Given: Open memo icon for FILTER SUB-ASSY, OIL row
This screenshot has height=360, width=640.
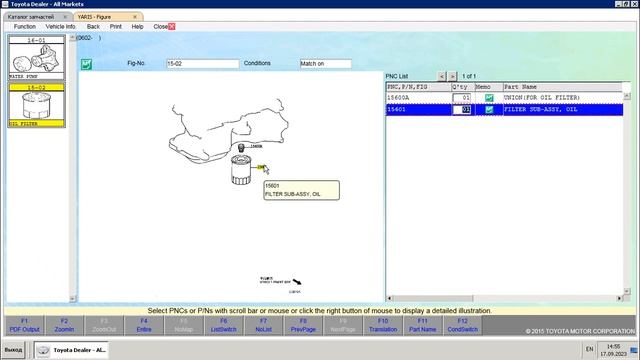Looking at the screenshot, I should (x=489, y=109).
